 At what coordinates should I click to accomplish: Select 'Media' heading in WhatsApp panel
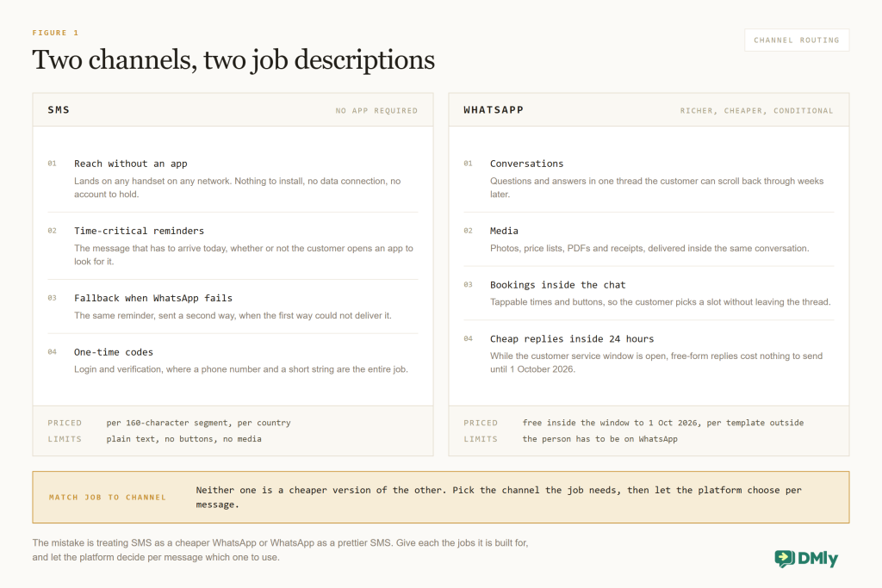click(504, 231)
